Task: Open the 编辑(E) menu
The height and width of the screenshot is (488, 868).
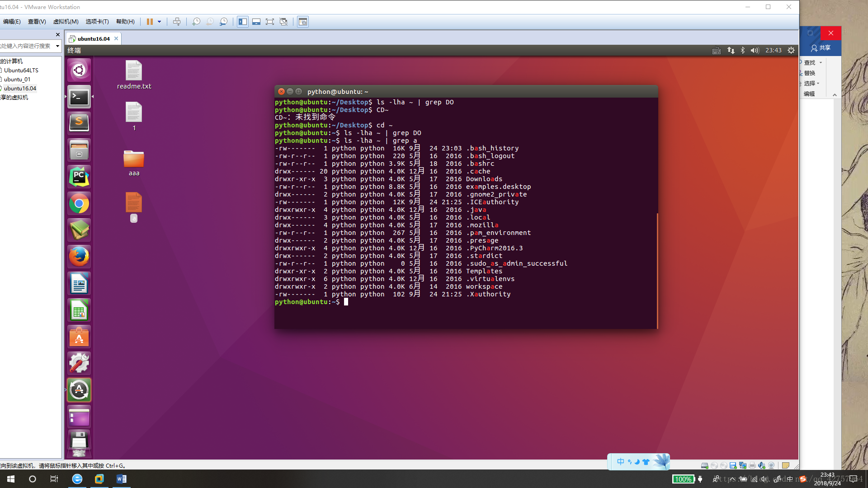Action: click(12, 22)
